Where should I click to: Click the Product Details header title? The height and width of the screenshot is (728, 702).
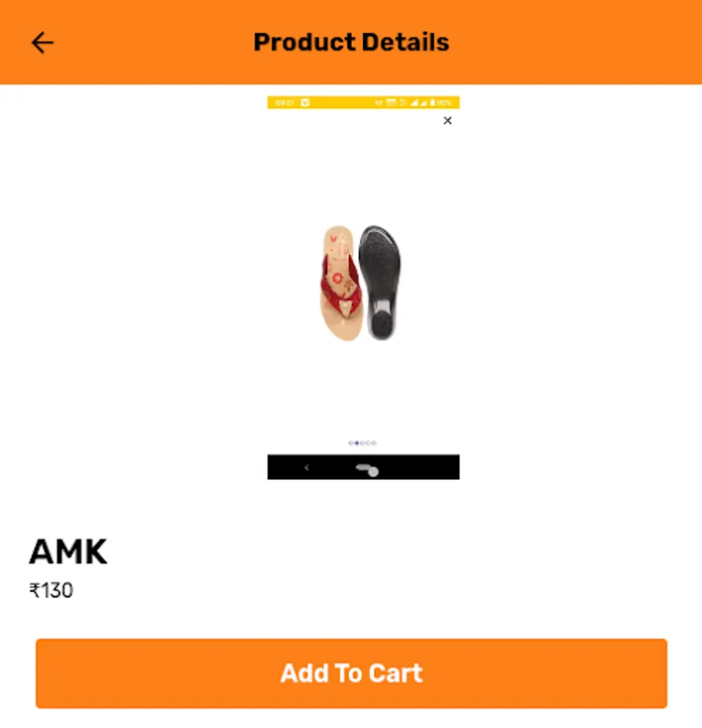352,42
